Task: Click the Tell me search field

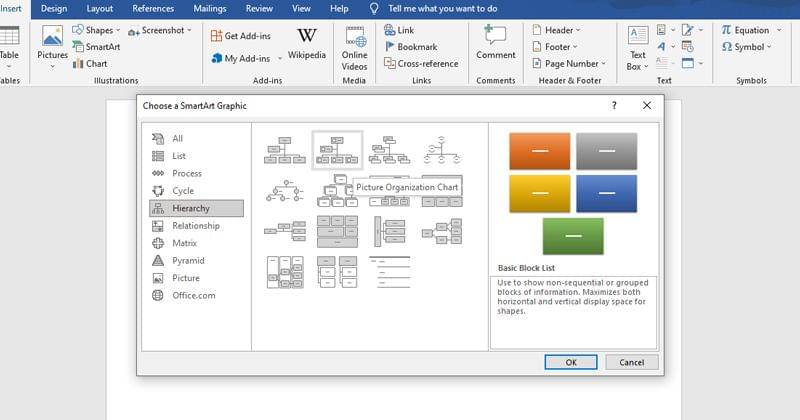Action: point(442,8)
